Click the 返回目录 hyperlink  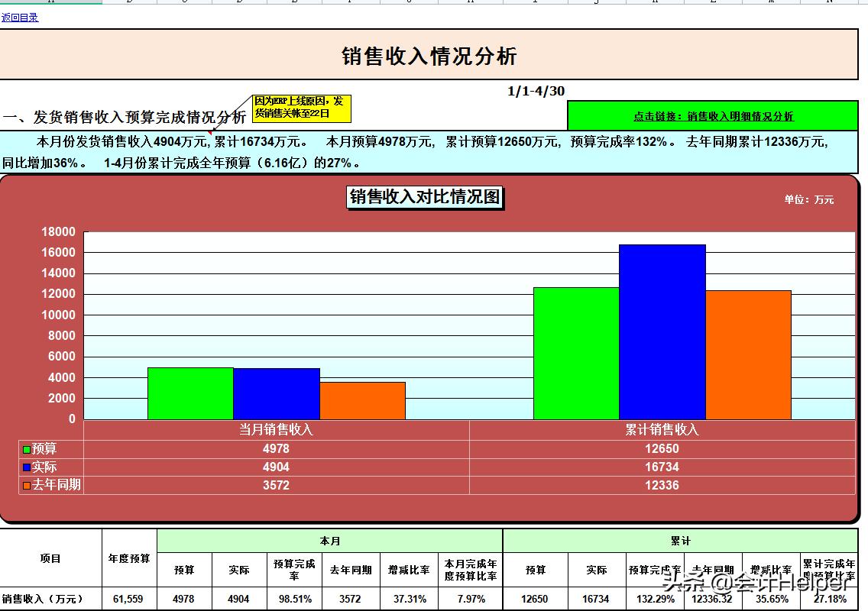[x=19, y=17]
